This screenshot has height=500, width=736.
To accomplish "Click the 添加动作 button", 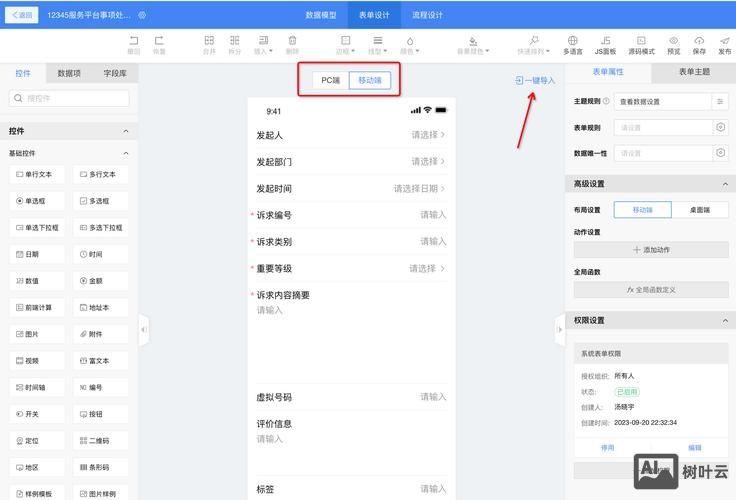I will [651, 250].
